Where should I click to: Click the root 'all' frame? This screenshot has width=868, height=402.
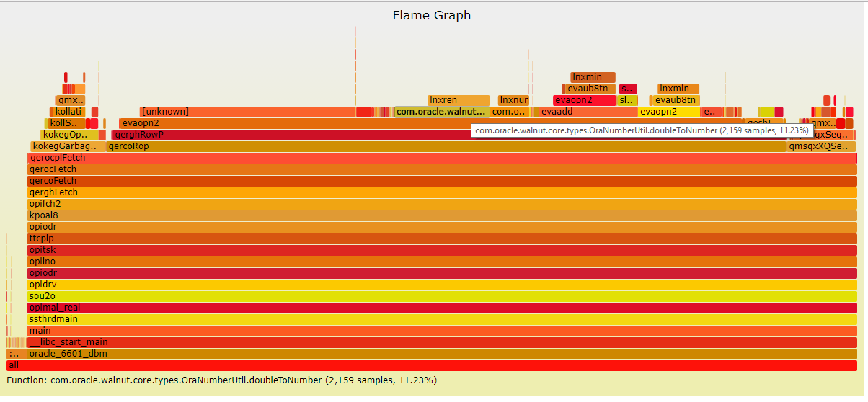click(433, 365)
